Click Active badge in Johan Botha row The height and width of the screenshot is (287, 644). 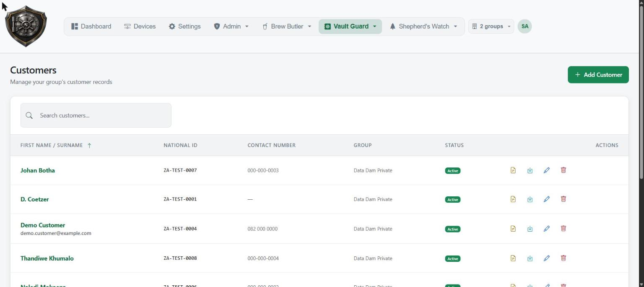(x=453, y=171)
